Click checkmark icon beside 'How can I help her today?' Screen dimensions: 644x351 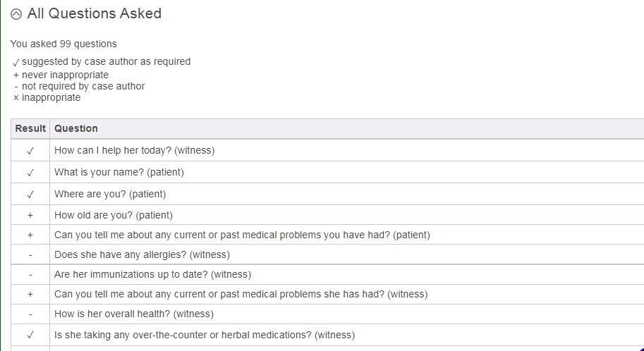pos(30,151)
